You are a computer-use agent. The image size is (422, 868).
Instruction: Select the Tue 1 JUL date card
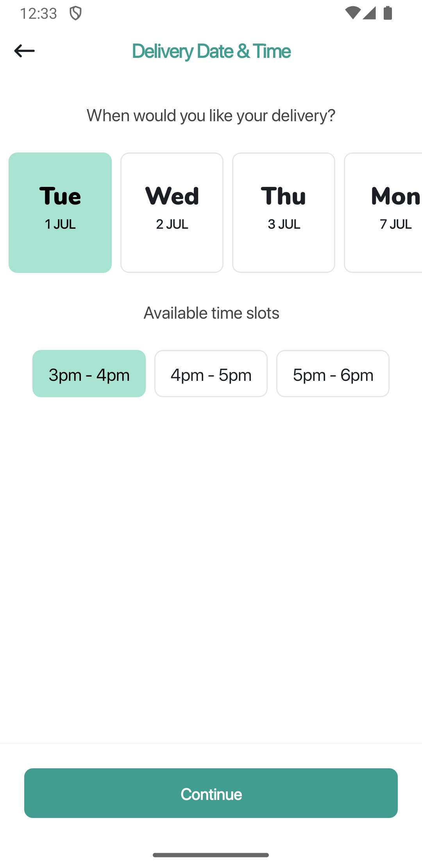pos(60,212)
